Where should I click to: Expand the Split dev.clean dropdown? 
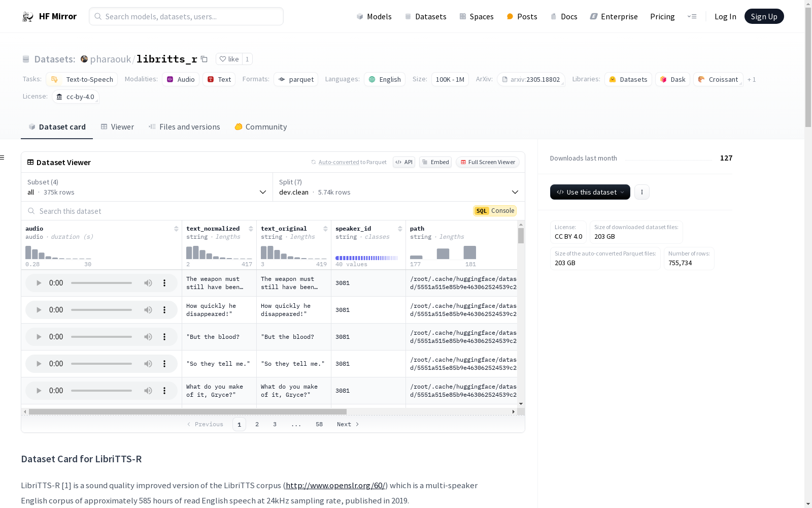(399, 187)
